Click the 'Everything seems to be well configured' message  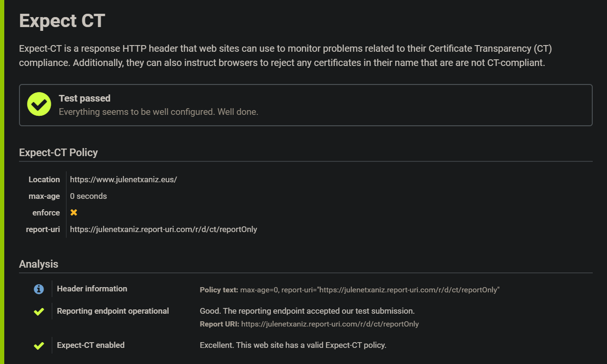(158, 112)
